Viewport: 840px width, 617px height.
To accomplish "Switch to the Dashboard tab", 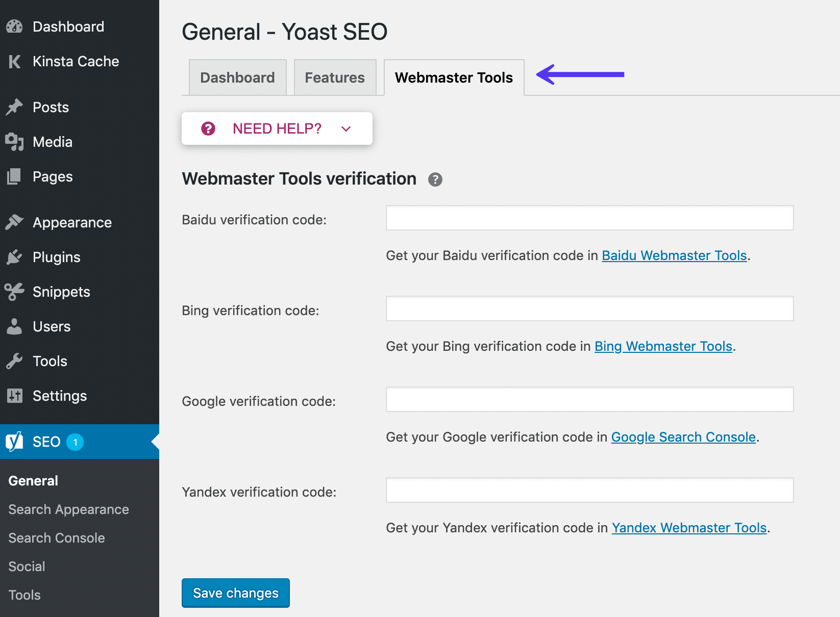I will pyautogui.click(x=237, y=78).
